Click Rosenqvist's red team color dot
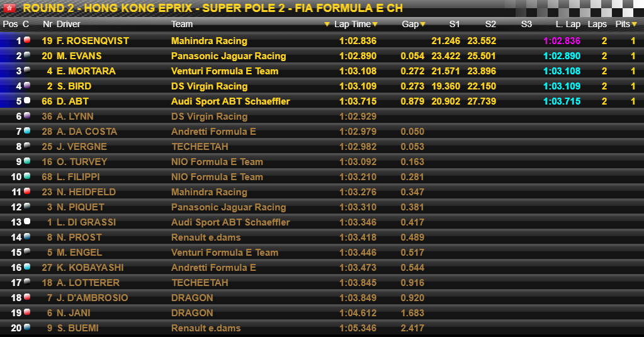The image size is (644, 337). click(27, 40)
